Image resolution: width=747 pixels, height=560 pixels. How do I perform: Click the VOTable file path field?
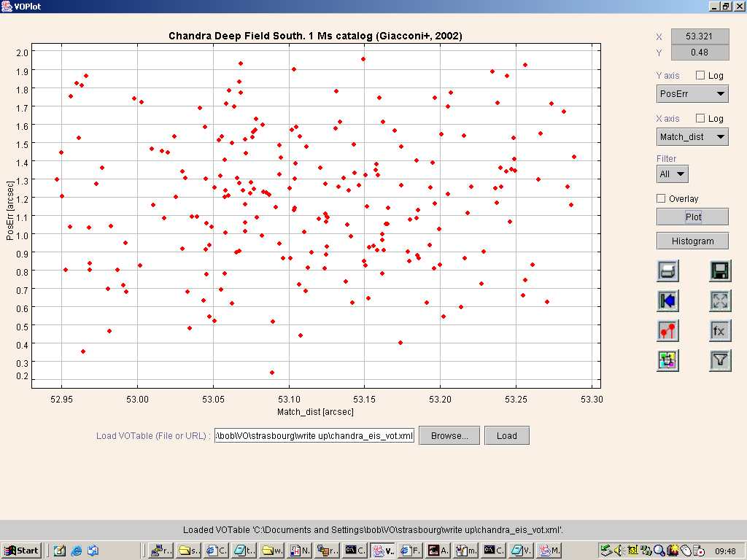pyautogui.click(x=314, y=436)
